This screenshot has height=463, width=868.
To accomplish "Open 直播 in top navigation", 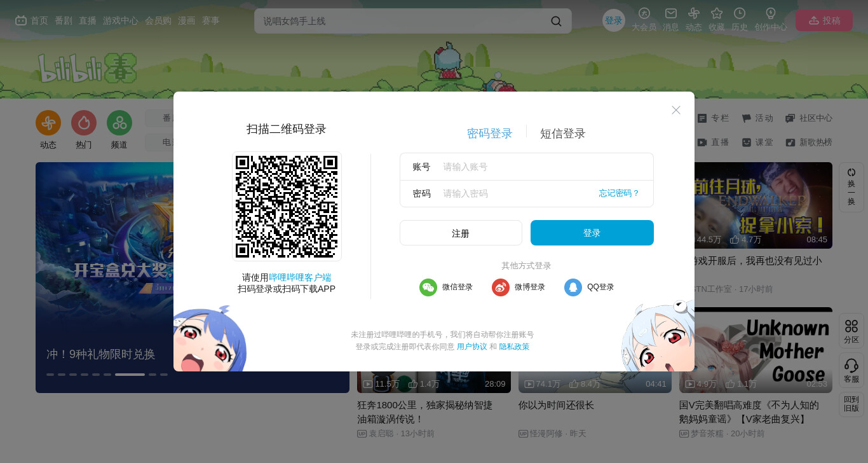I will (88, 20).
